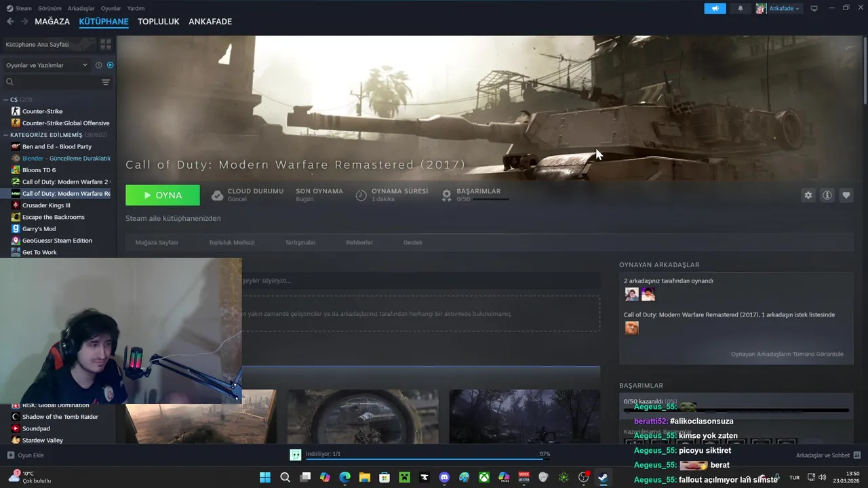The image size is (868, 488).
Task: Click Kütüphane Ana Sayfası button
Action: [x=49, y=44]
